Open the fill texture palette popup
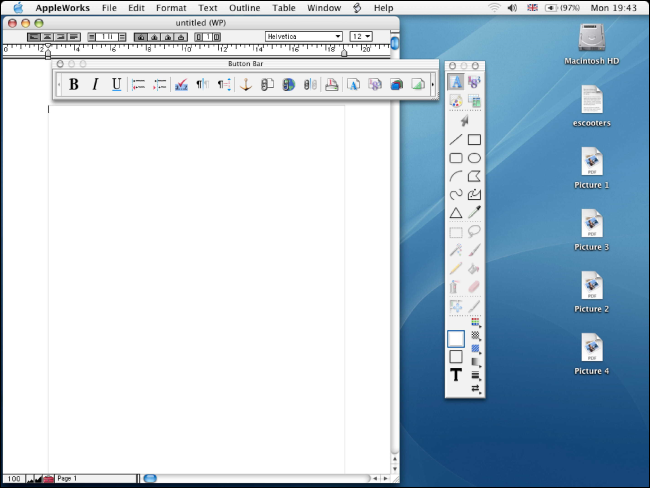The height and width of the screenshot is (488, 650). click(475, 335)
